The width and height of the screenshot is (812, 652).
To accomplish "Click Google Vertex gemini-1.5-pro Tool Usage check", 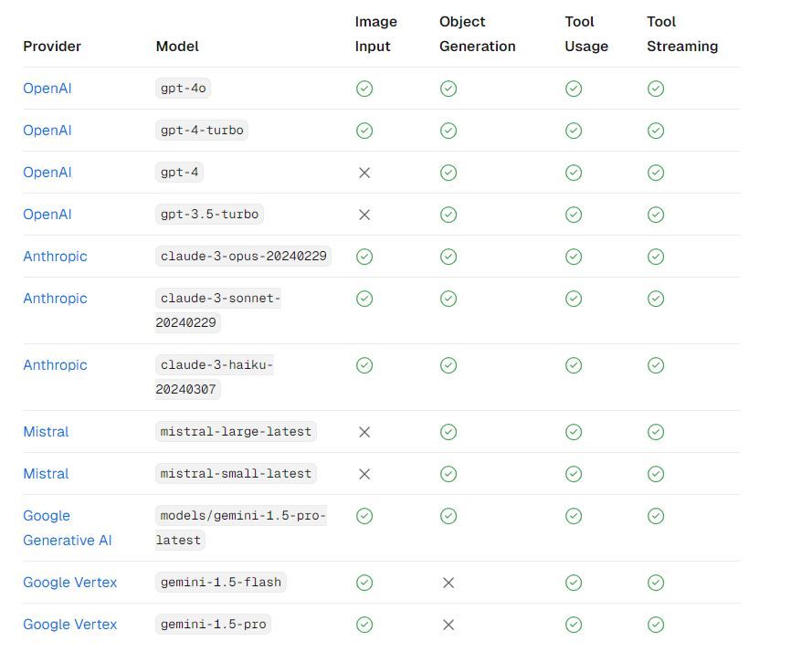I will pos(574,625).
